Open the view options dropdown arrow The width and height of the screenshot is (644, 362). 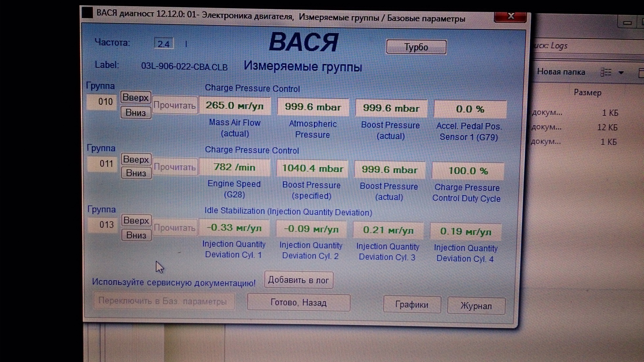coord(621,73)
